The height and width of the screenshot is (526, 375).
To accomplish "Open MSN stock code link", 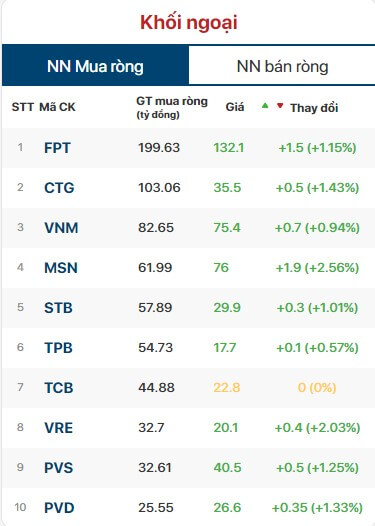I will (61, 268).
